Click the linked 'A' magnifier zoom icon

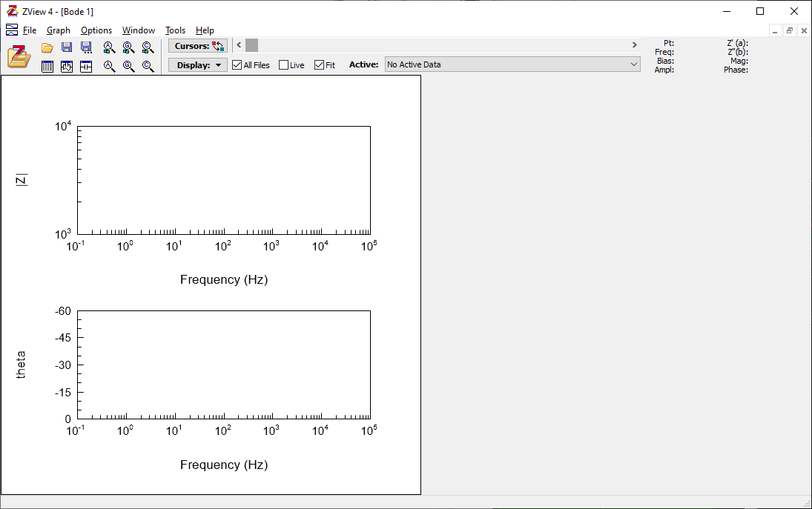109,47
